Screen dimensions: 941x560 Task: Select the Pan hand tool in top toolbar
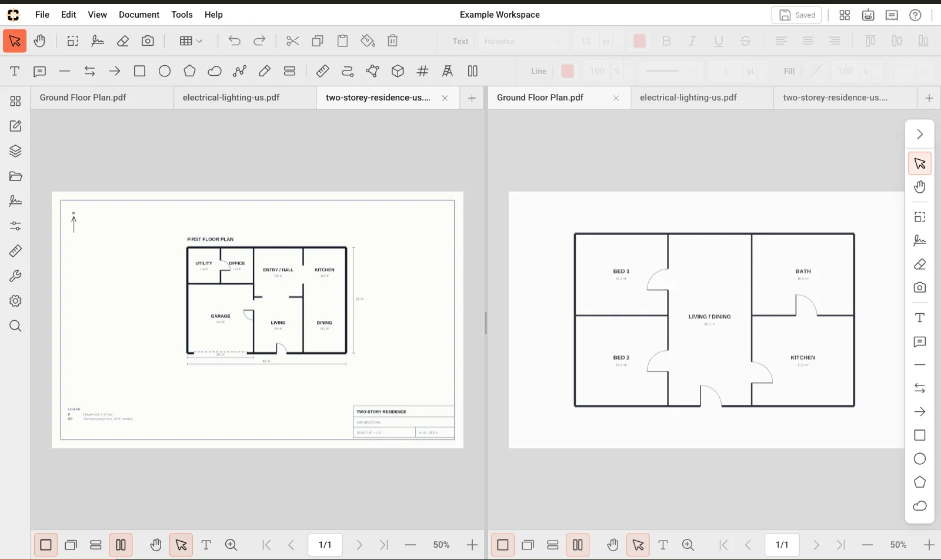(x=39, y=41)
